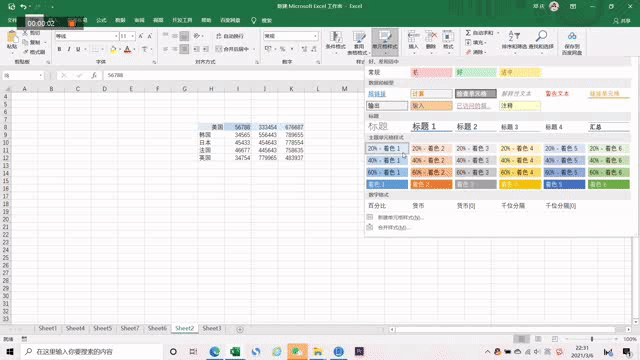This screenshot has width=640, height=360.
Task: Toggle center horizontal alignment
Action: tap(175, 49)
